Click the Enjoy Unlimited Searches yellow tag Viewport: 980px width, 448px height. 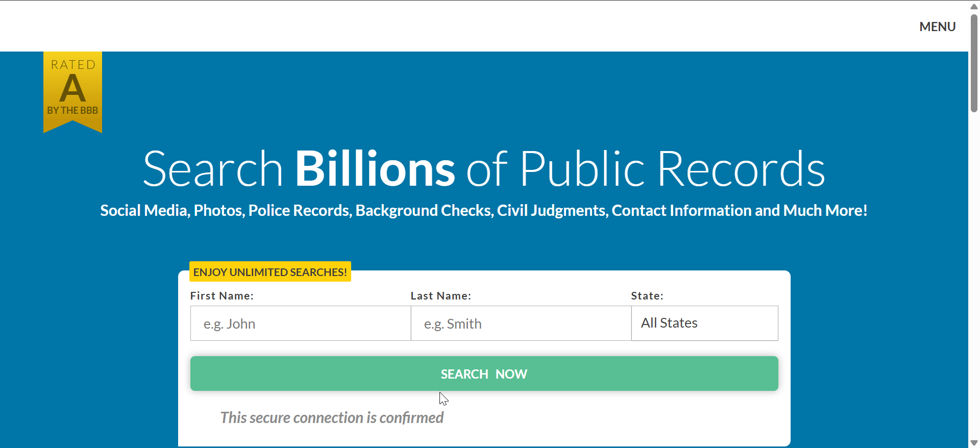point(270,272)
